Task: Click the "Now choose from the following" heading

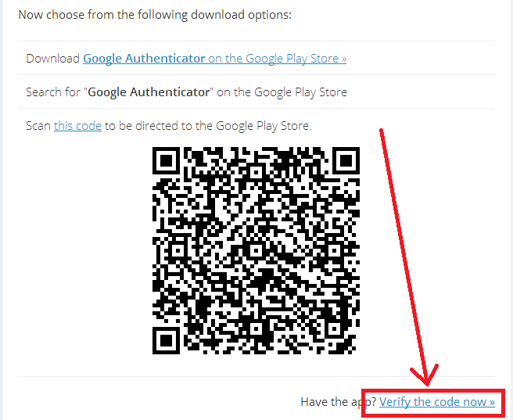Action: pyautogui.click(x=155, y=15)
